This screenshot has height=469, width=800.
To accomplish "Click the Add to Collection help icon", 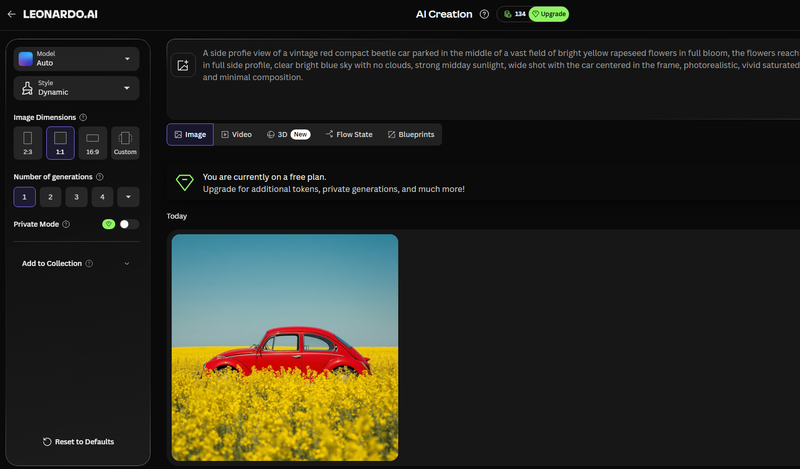I will pyautogui.click(x=89, y=263).
